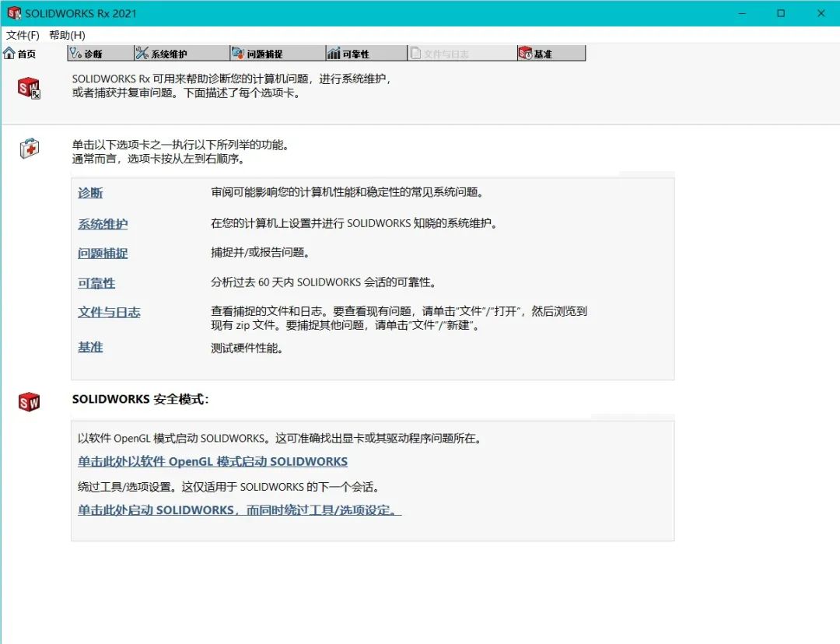Open the 帮助(H) menu

67,35
